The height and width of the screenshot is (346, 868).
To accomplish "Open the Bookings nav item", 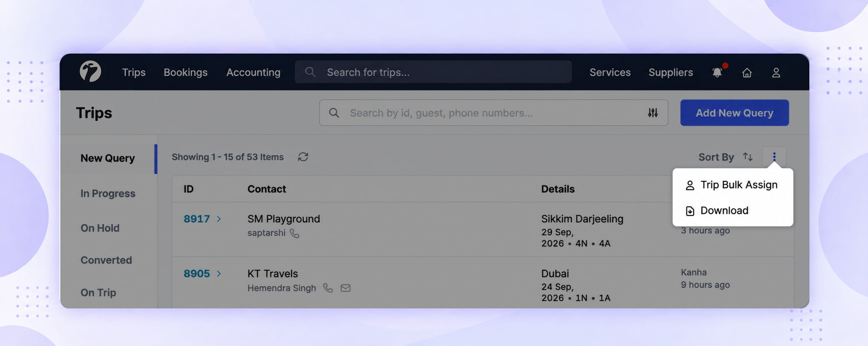I will coord(185,72).
